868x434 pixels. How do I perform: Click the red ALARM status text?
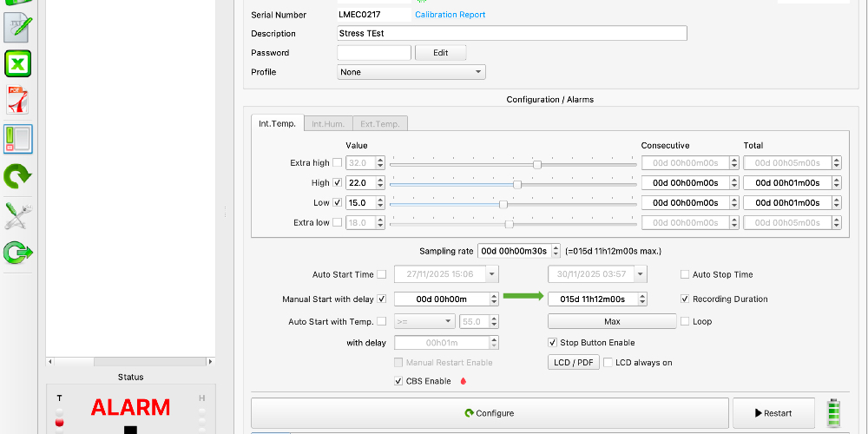(x=131, y=407)
